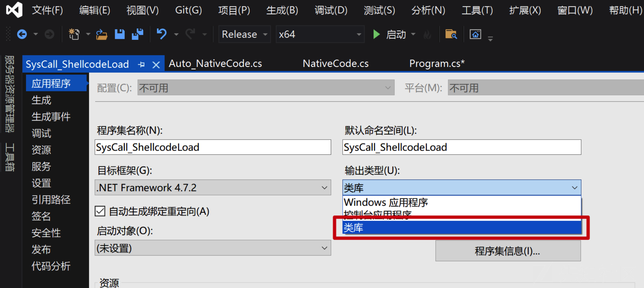This screenshot has width=644, height=288.
Task: Expand the back navigation history dropdown
Action: 35,34
